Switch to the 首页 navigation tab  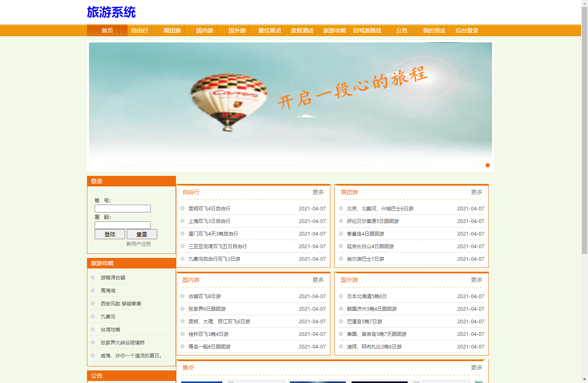tap(107, 30)
